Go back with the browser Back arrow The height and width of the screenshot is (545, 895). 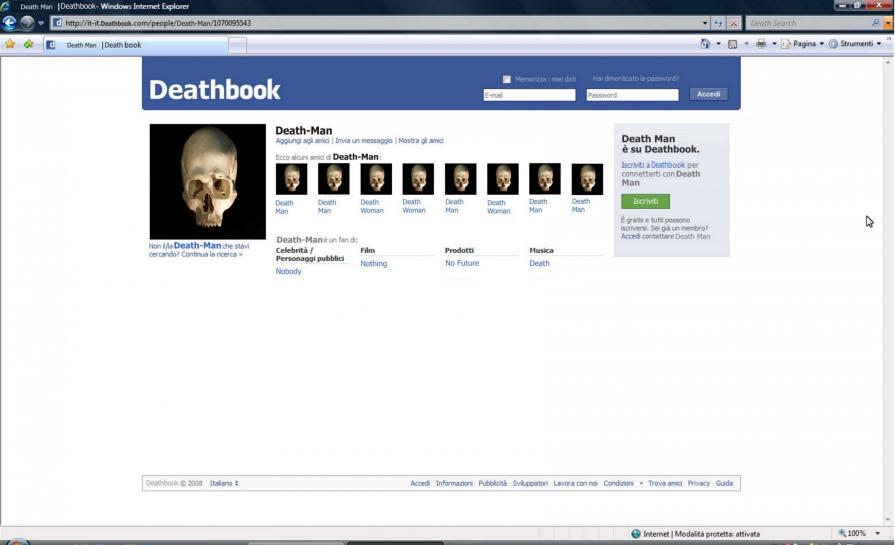coord(9,23)
